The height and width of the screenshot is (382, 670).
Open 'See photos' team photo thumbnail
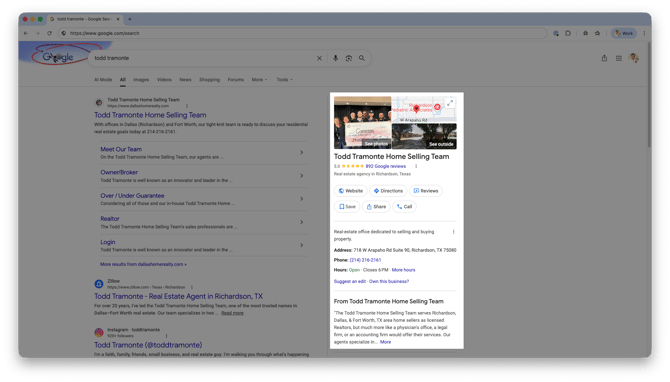point(362,123)
